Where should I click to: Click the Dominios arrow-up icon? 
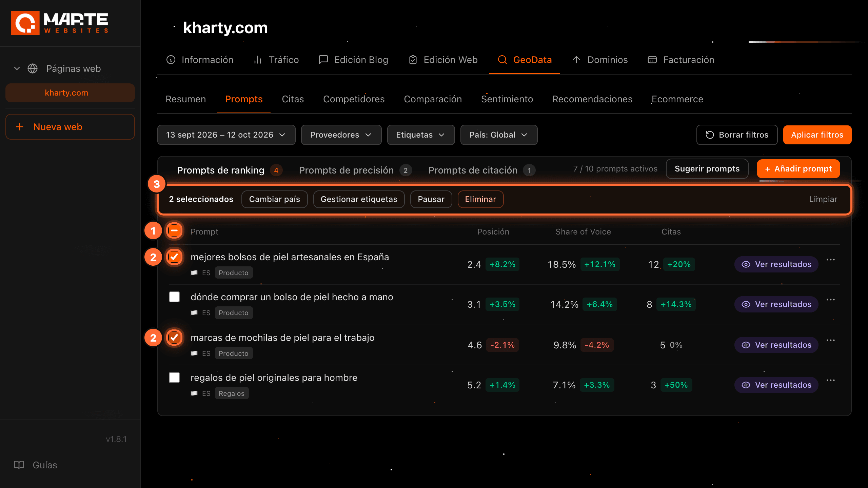[x=576, y=60]
